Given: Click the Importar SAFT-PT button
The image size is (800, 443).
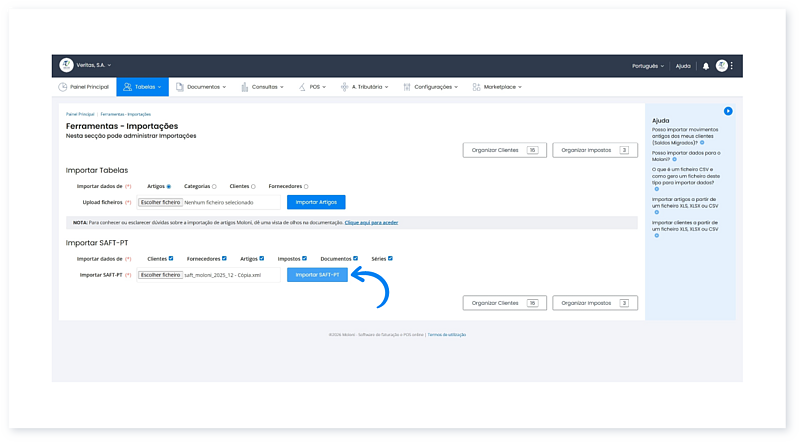Looking at the screenshot, I should 317,274.
